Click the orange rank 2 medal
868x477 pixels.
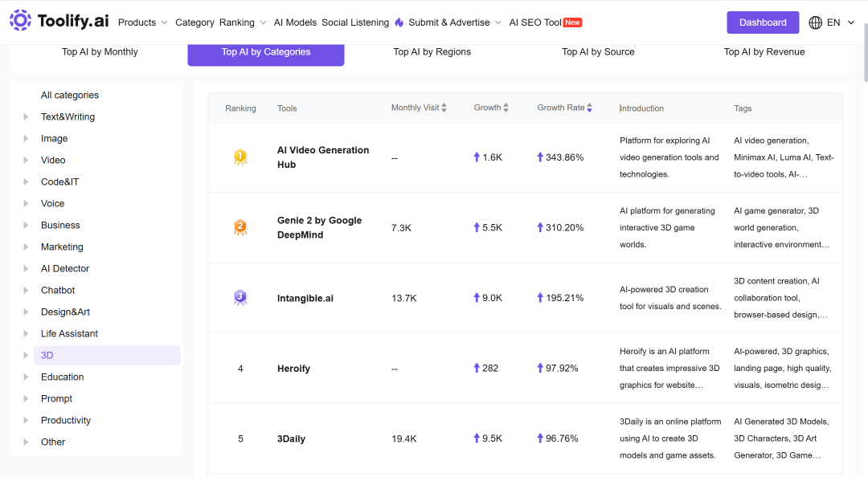[240, 227]
